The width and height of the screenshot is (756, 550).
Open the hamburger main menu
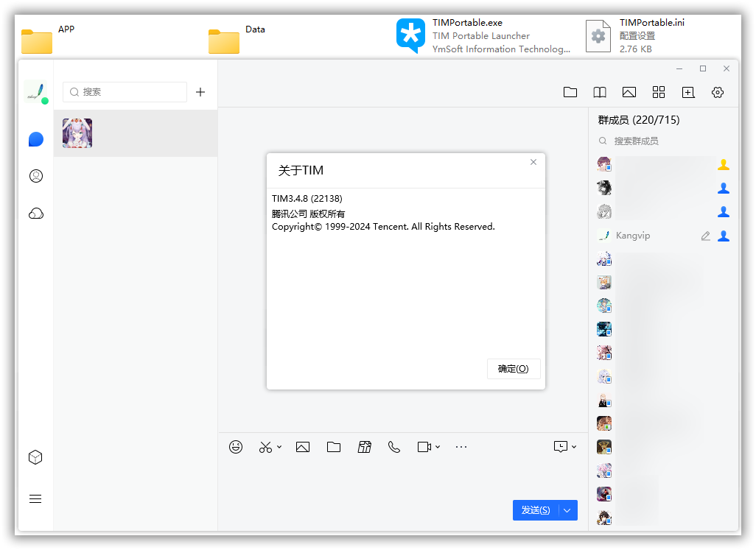click(x=35, y=498)
